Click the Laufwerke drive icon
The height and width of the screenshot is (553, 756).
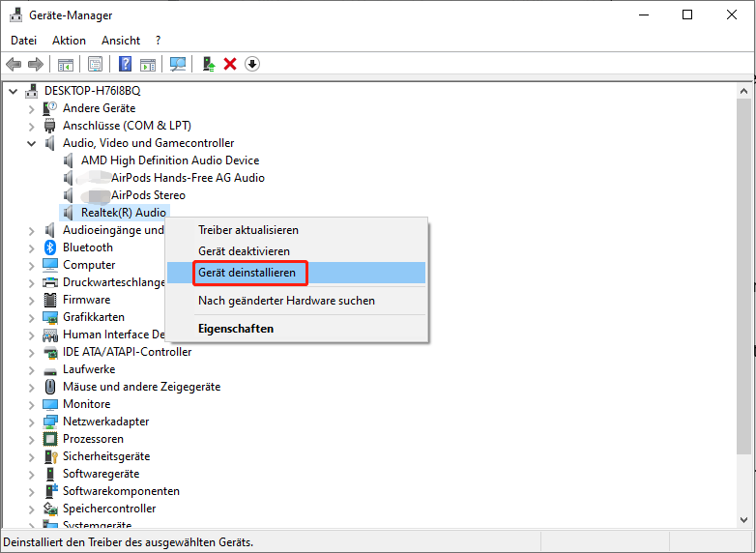click(x=50, y=370)
